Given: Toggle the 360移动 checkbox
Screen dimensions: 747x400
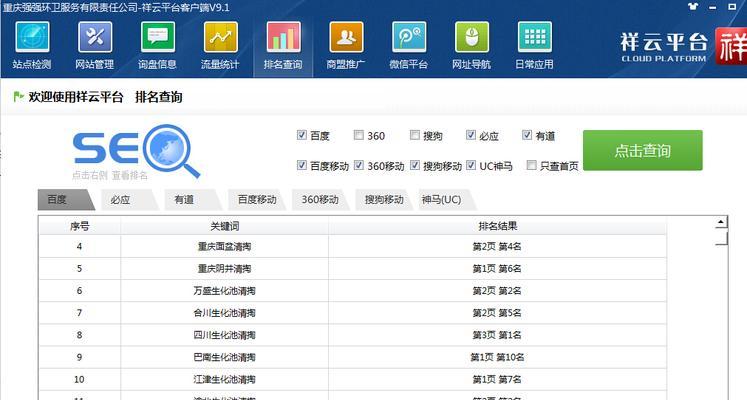Looking at the screenshot, I should pos(359,165).
